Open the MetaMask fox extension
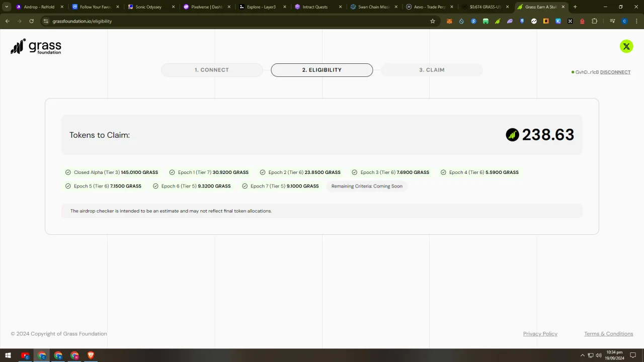Viewport: 644px width, 362px height. pyautogui.click(x=450, y=21)
